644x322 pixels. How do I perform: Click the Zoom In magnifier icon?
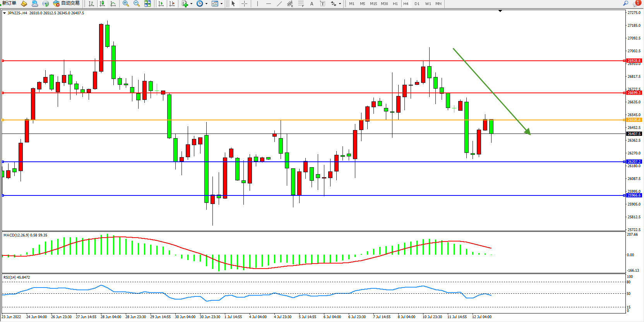125,3
